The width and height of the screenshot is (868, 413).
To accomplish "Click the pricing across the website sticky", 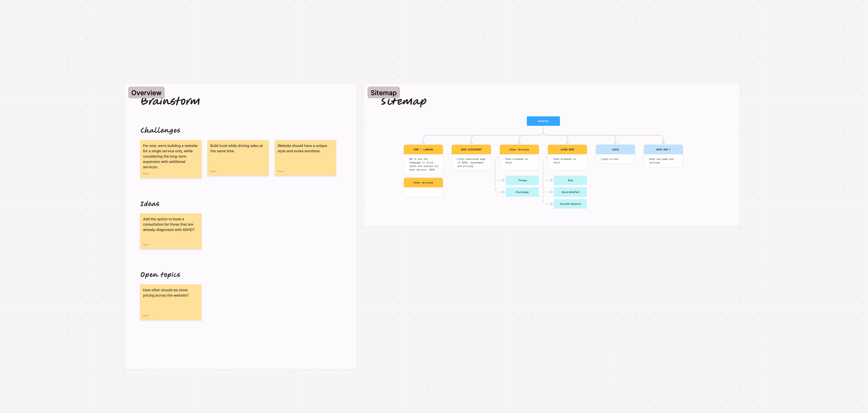I will [171, 302].
